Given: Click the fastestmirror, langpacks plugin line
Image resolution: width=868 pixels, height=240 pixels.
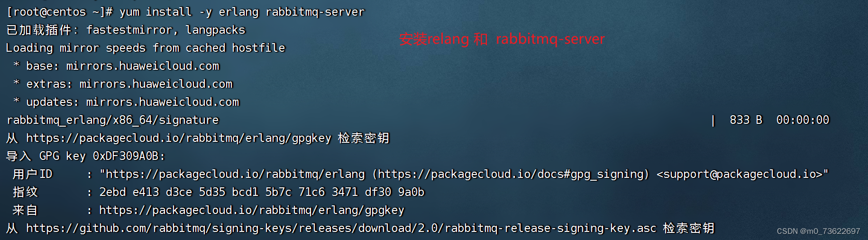Looking at the screenshot, I should (x=126, y=30).
